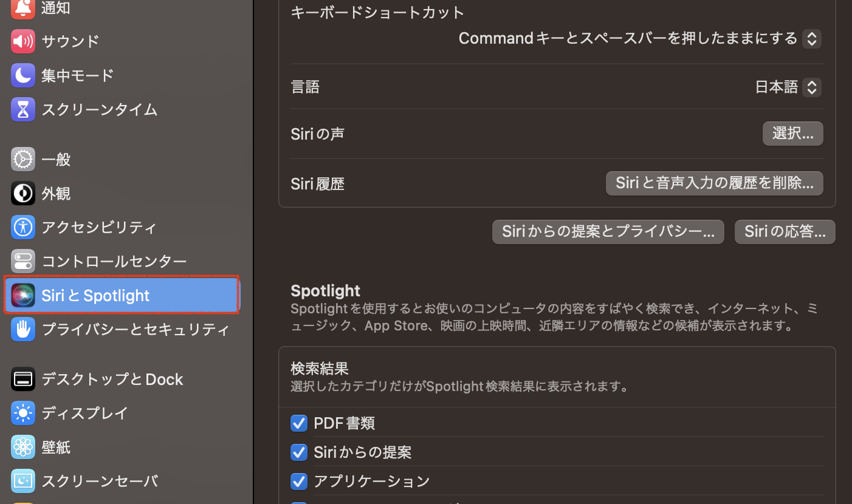Viewport: 852px width, 504px height.
Task: Open スクリーンセーバ label in sidebar
Action: tap(100, 482)
